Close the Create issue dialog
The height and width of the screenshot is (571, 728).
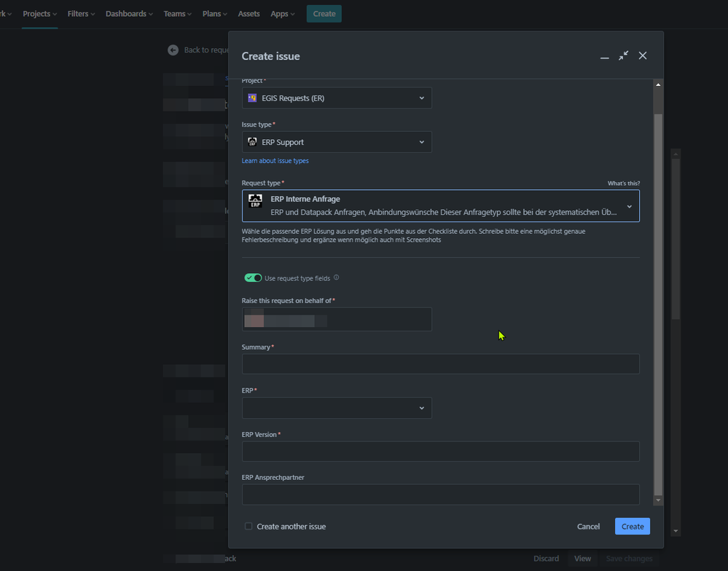point(643,55)
